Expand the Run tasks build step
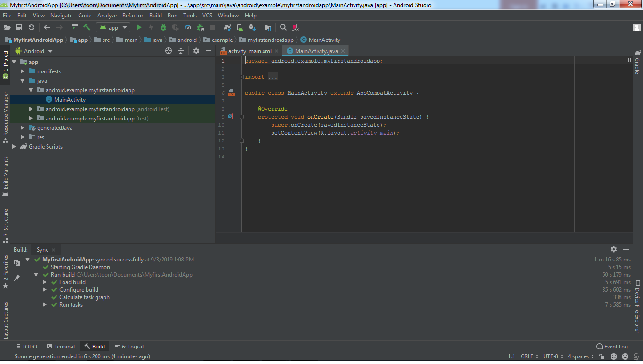This screenshot has width=643, height=364. coord(44,304)
